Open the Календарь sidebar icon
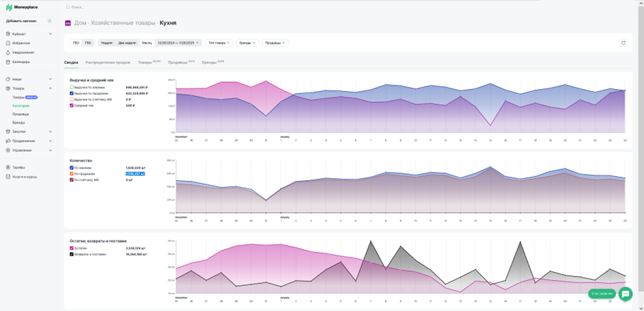Image resolution: width=644 pixels, height=311 pixels. [x=8, y=62]
